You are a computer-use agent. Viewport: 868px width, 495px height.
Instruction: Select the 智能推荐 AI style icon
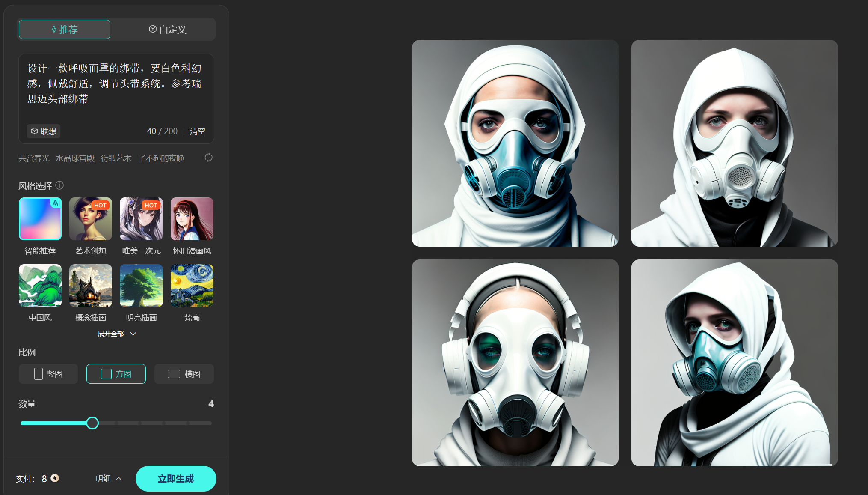[x=40, y=219]
